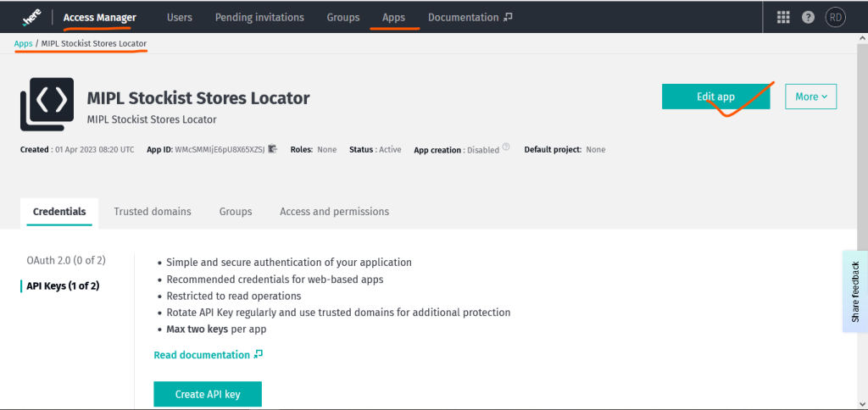Click the Edit app button
868x410 pixels.
pos(715,97)
